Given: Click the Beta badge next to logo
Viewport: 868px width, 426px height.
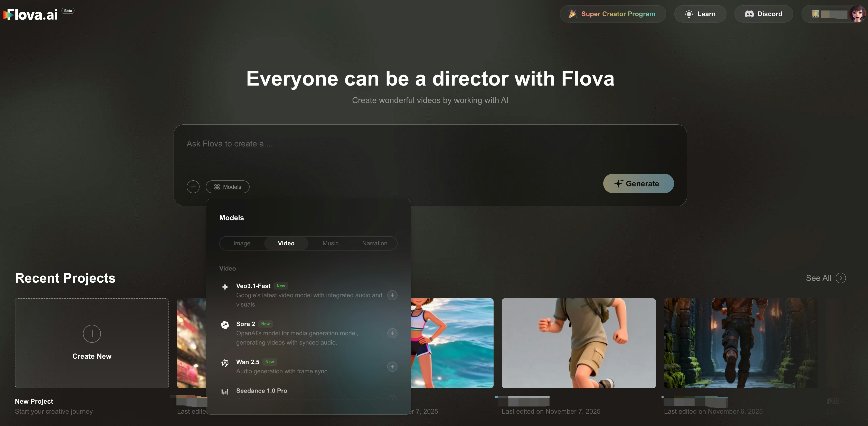Looking at the screenshot, I should coord(68,11).
